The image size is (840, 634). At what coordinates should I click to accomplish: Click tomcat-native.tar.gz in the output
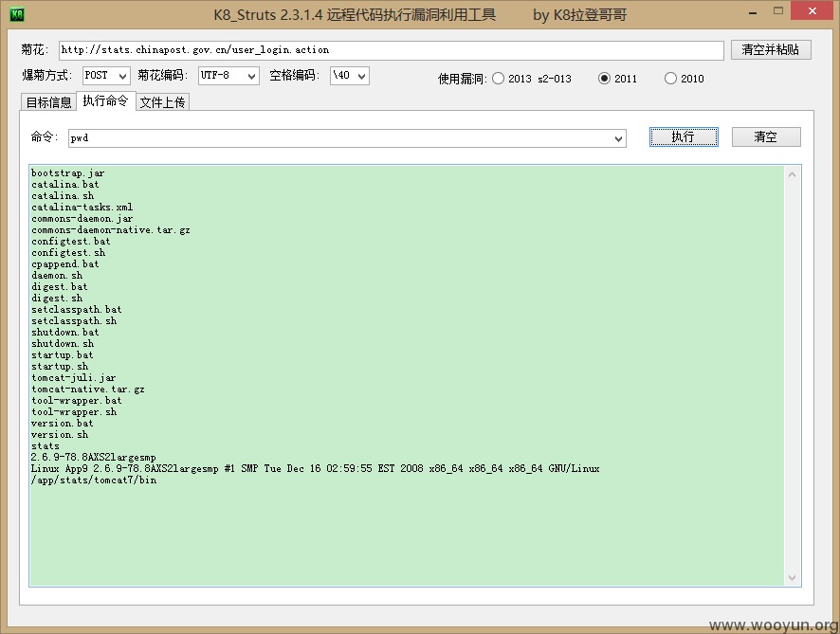click(88, 389)
